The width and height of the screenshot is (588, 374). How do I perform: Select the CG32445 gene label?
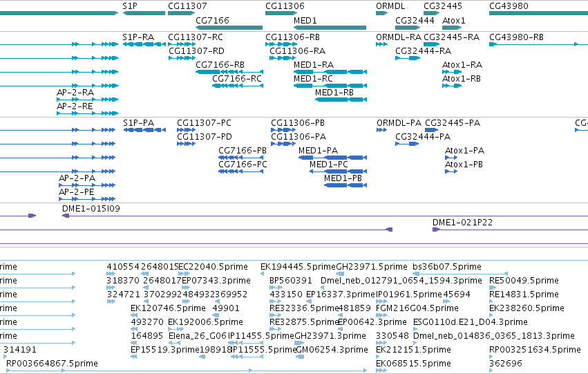click(x=443, y=6)
